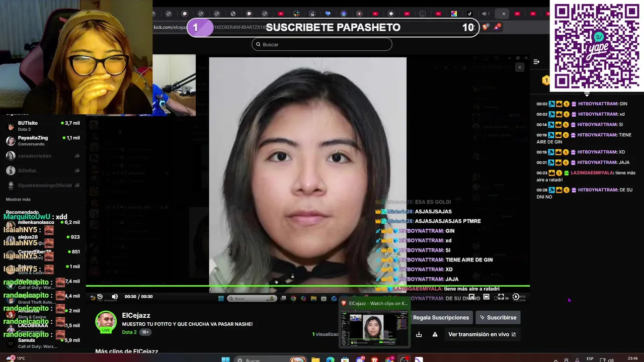Screen dimensions: 644x362
Task: Click chat message 'TIENE AIRE DE GIN'
Action: click(x=583, y=138)
